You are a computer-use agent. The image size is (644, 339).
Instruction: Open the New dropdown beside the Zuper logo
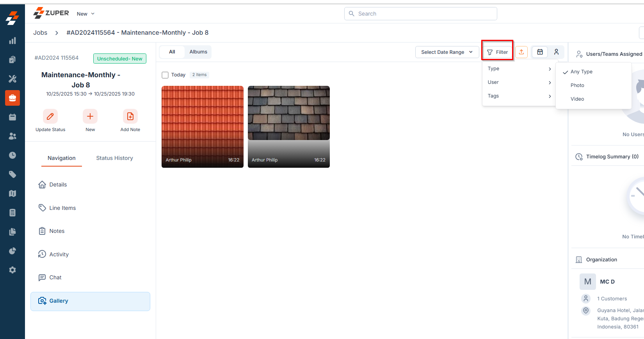pos(85,14)
